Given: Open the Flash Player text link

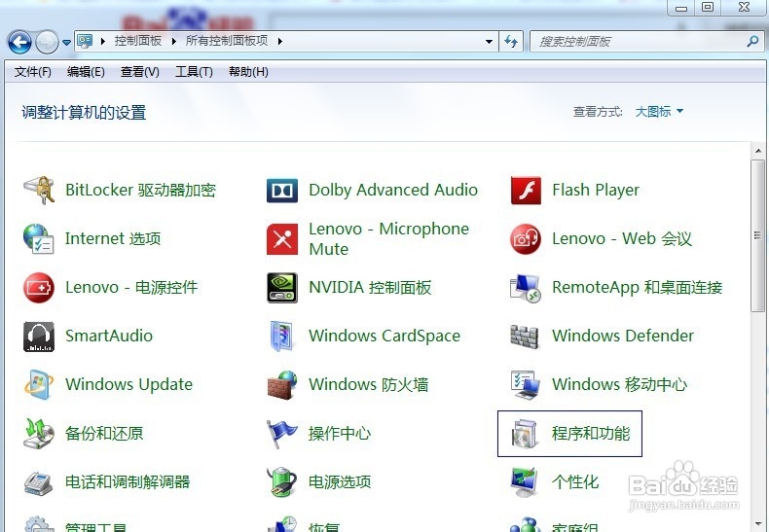Looking at the screenshot, I should [596, 190].
